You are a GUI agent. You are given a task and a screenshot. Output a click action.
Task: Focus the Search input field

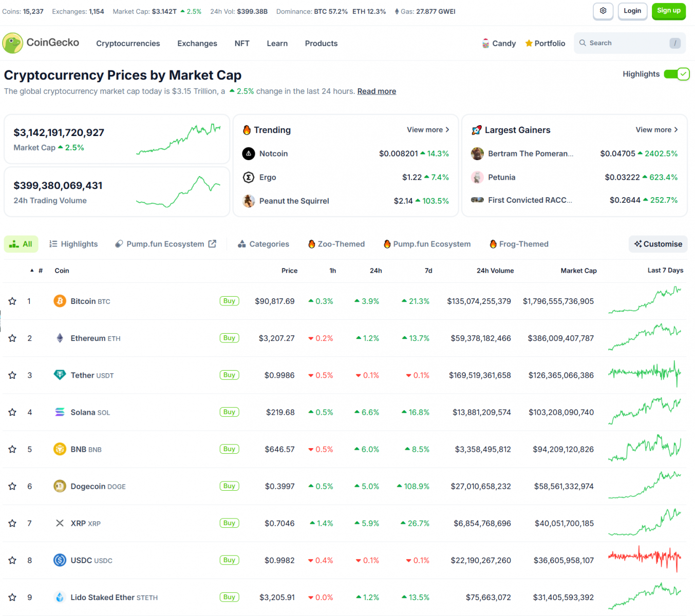(630, 43)
